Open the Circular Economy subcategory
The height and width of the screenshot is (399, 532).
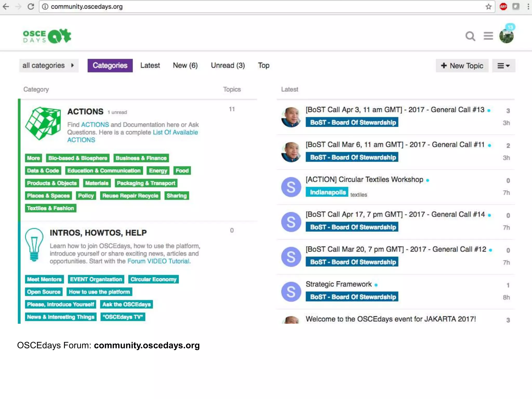coord(154,279)
